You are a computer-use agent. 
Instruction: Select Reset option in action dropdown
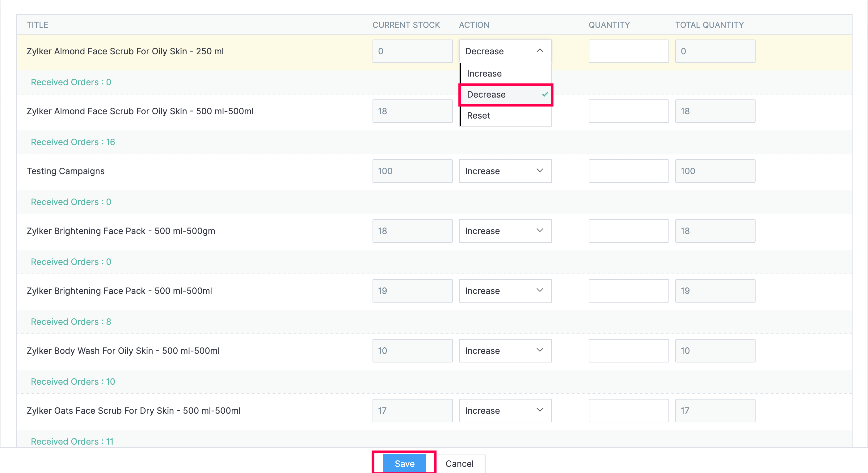tap(478, 115)
